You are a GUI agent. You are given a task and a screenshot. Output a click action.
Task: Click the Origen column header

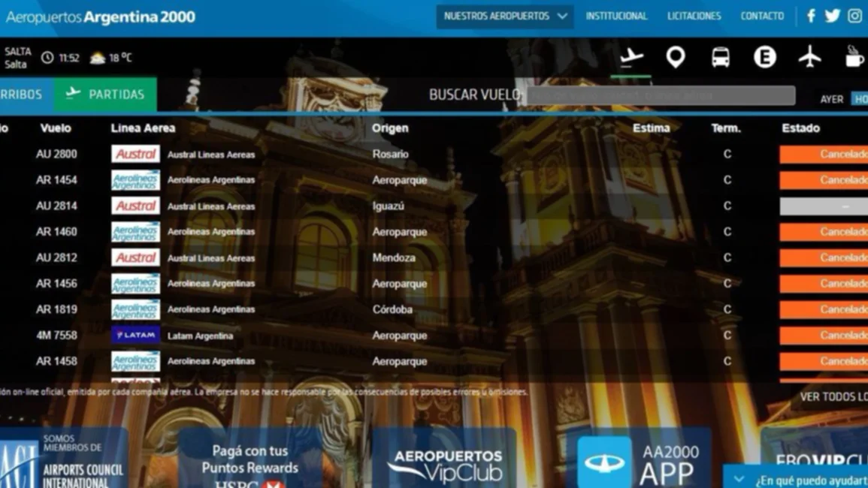click(x=390, y=128)
